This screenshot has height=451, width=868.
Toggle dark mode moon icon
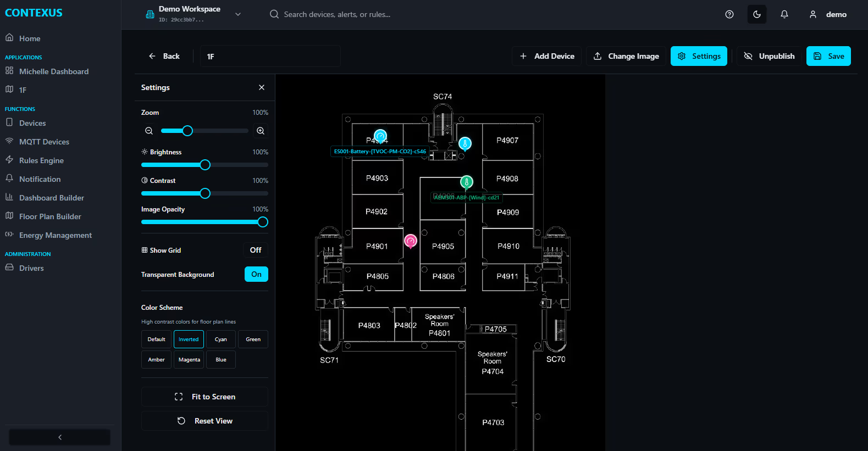coord(757,14)
